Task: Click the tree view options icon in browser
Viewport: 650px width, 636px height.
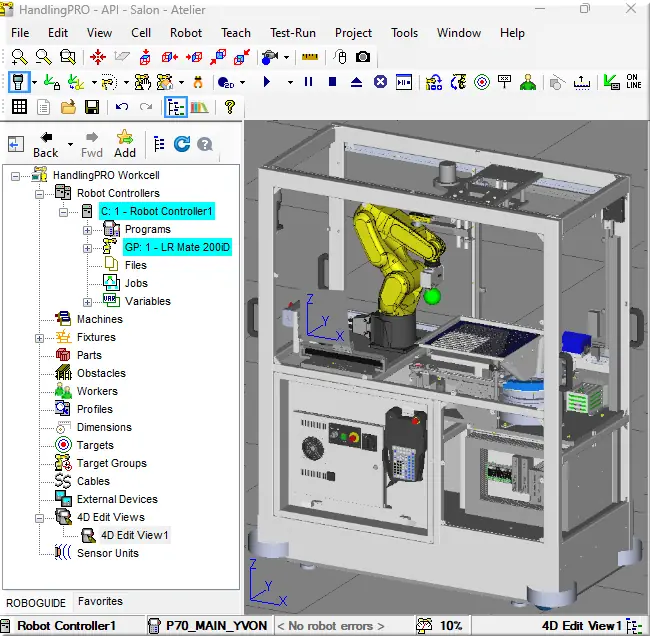Action: 159,144
